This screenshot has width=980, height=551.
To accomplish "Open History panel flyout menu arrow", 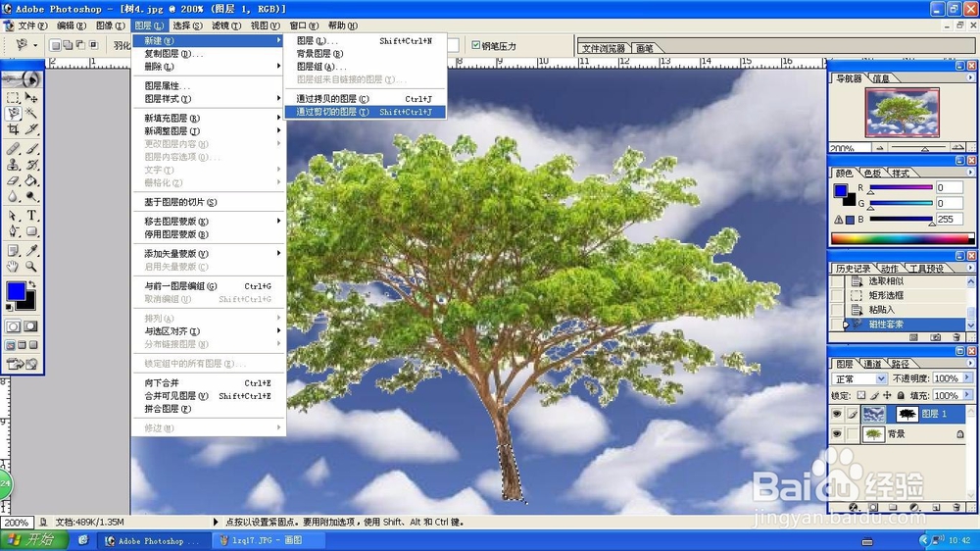I will point(970,268).
